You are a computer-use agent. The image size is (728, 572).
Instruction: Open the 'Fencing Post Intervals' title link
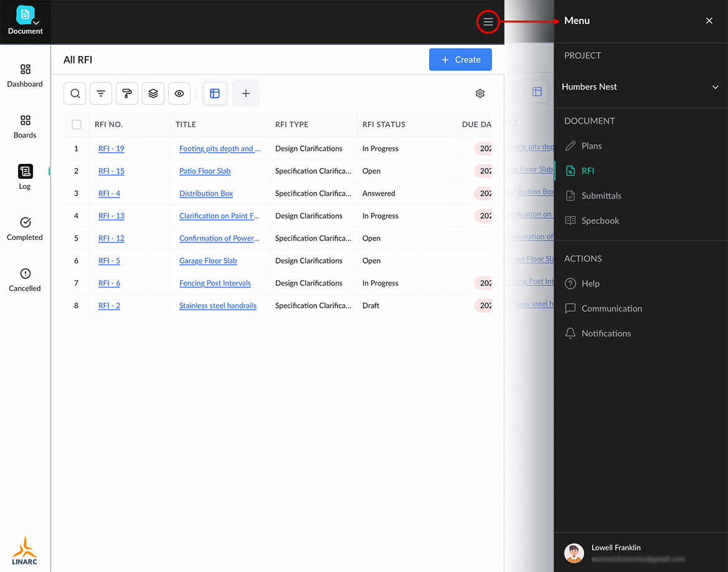(215, 283)
